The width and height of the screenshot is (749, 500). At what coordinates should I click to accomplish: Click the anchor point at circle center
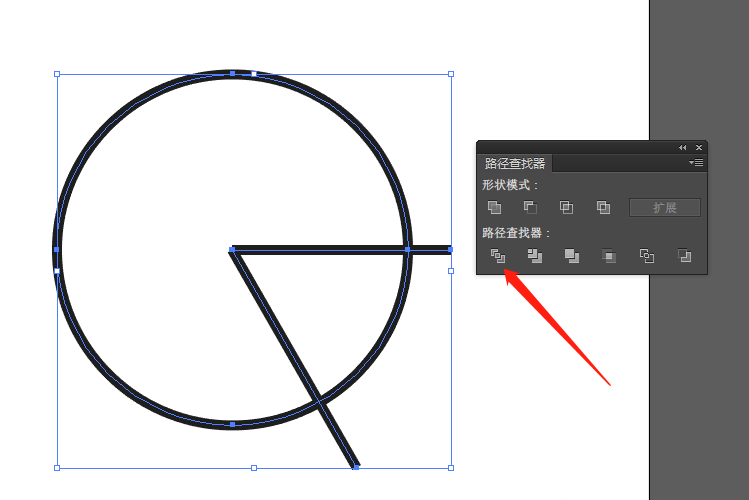pos(232,249)
